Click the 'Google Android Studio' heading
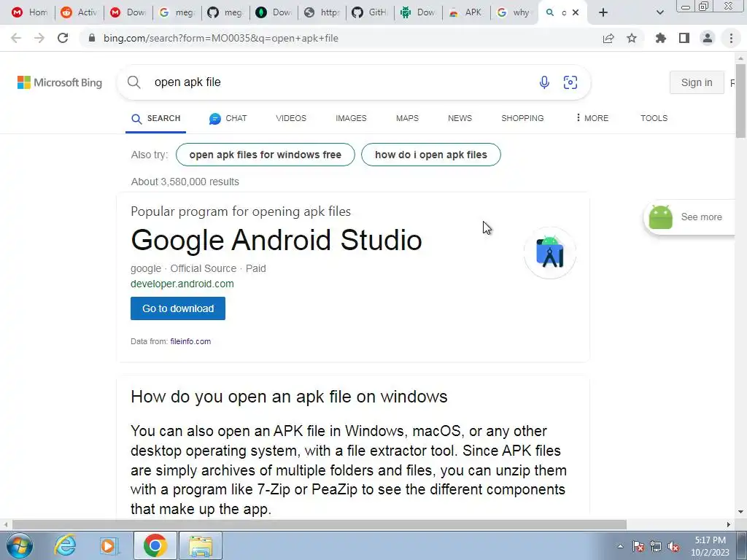 click(276, 239)
